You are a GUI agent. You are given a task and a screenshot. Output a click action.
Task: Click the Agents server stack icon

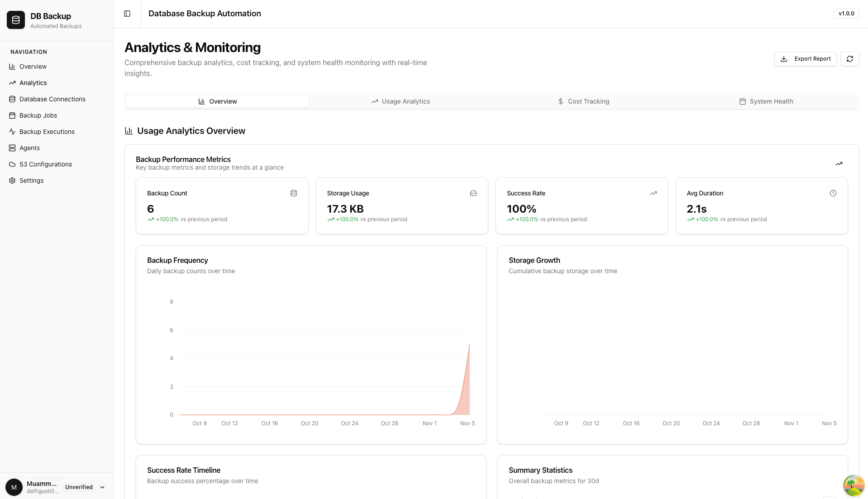12,147
